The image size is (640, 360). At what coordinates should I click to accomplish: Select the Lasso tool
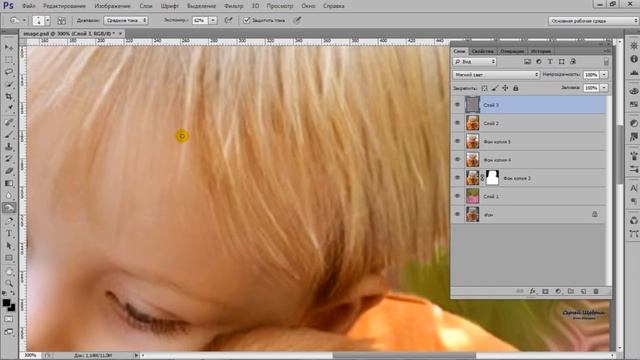pyautogui.click(x=9, y=72)
